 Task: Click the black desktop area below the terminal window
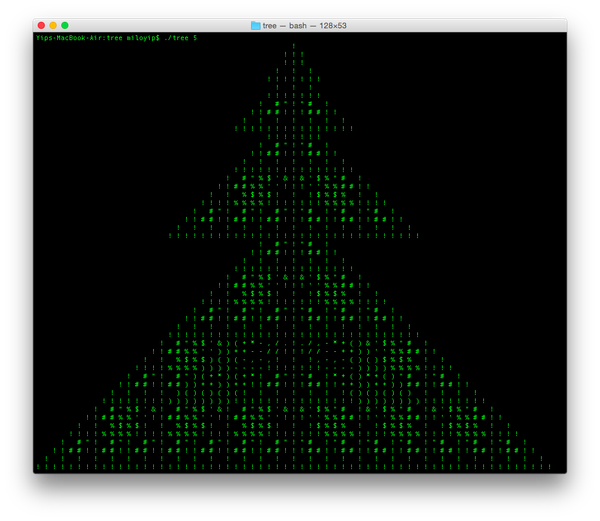[300, 497]
